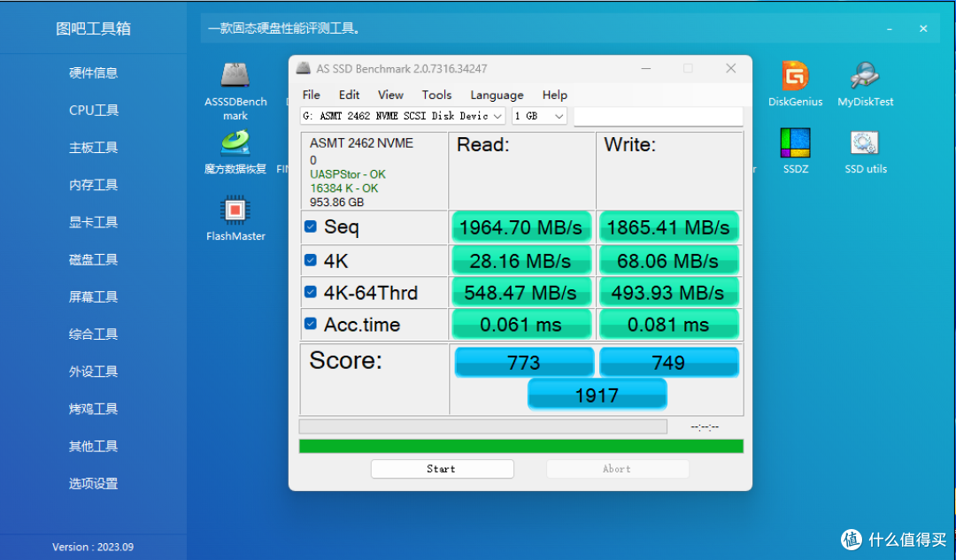Select 烤鸡工具 in the sidebar

point(93,408)
